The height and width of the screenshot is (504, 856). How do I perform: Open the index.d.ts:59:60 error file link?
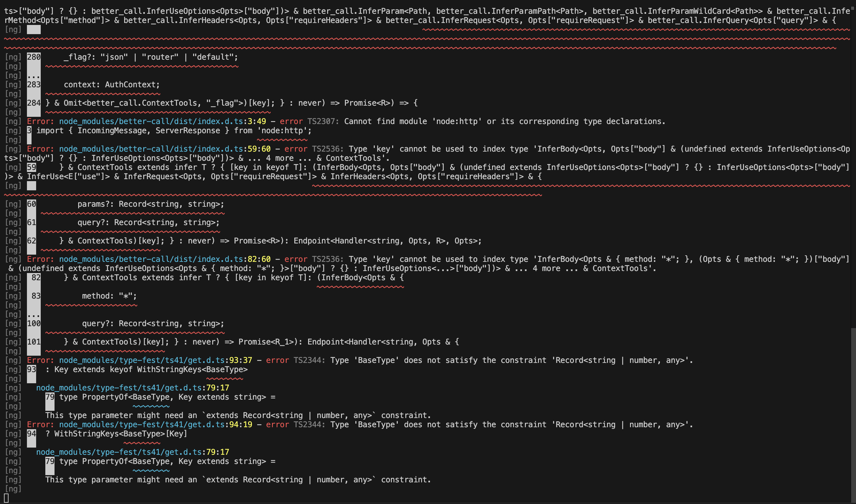pos(165,149)
